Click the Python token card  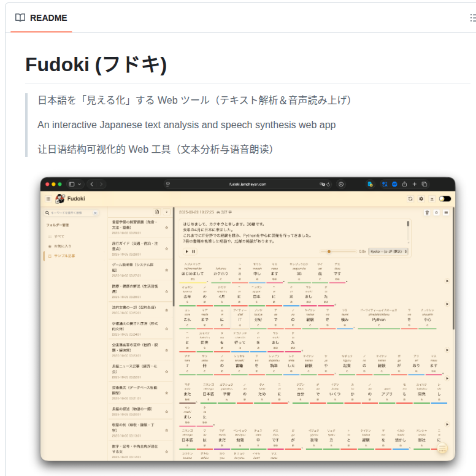pos(378,318)
